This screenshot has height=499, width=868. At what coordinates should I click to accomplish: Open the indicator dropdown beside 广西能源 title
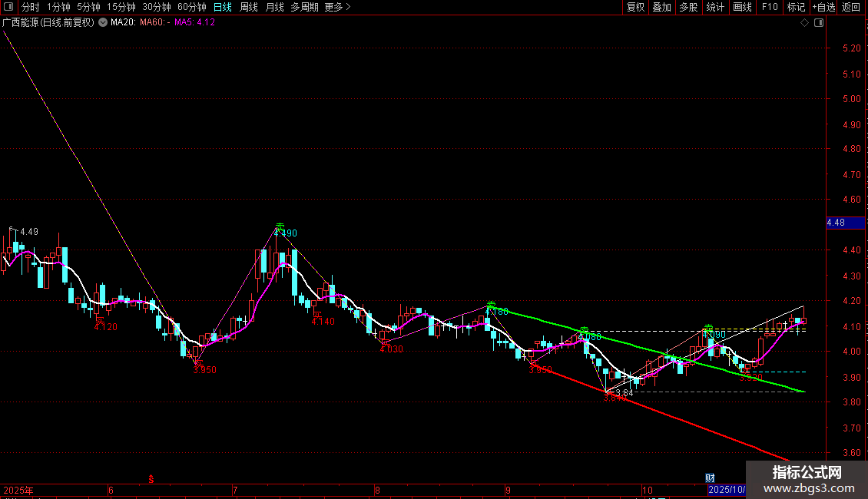[x=103, y=22]
